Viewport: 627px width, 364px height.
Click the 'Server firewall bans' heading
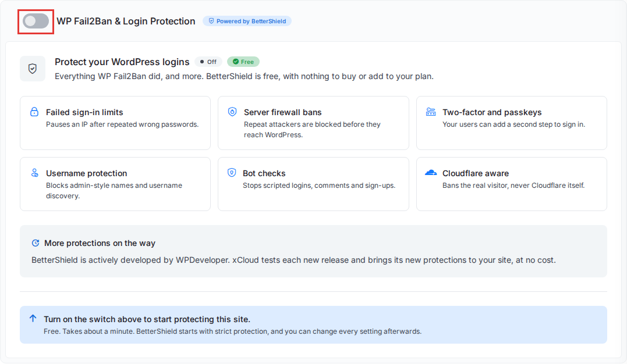tap(283, 112)
